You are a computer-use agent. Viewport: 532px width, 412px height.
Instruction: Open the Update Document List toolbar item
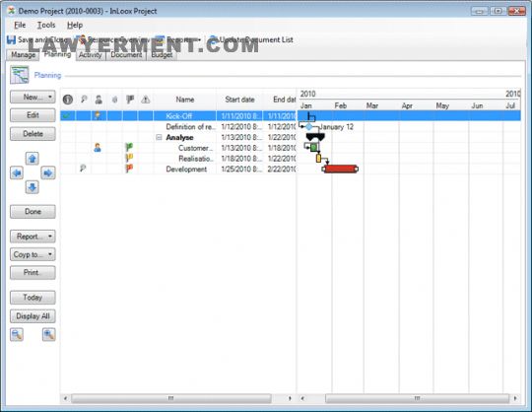pos(251,39)
